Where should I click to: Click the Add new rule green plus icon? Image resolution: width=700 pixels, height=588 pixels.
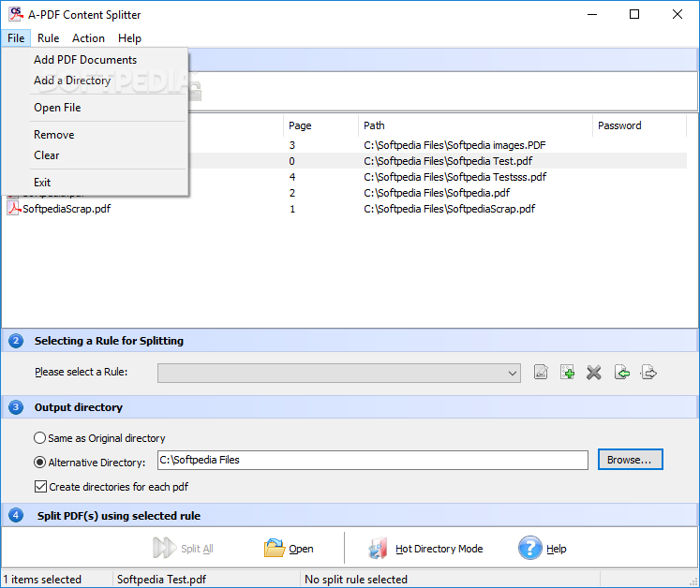coord(568,372)
